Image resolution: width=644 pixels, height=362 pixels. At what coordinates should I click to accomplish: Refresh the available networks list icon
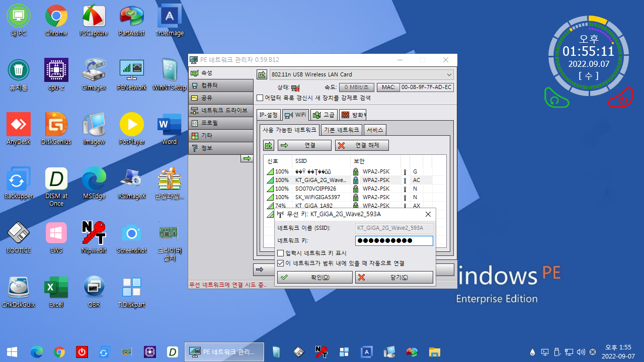[269, 145]
